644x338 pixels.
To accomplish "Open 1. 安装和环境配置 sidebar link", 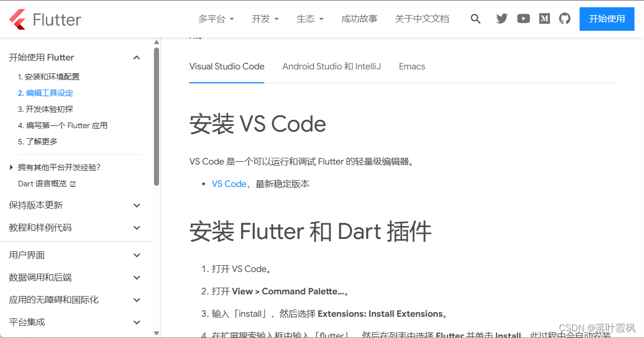I will pyautogui.click(x=49, y=77).
